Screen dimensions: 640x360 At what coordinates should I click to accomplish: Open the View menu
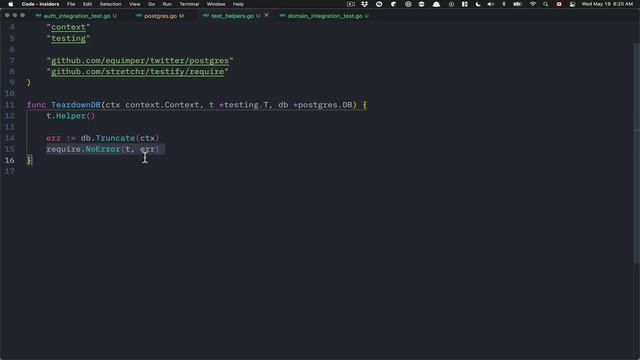(x=135, y=4)
